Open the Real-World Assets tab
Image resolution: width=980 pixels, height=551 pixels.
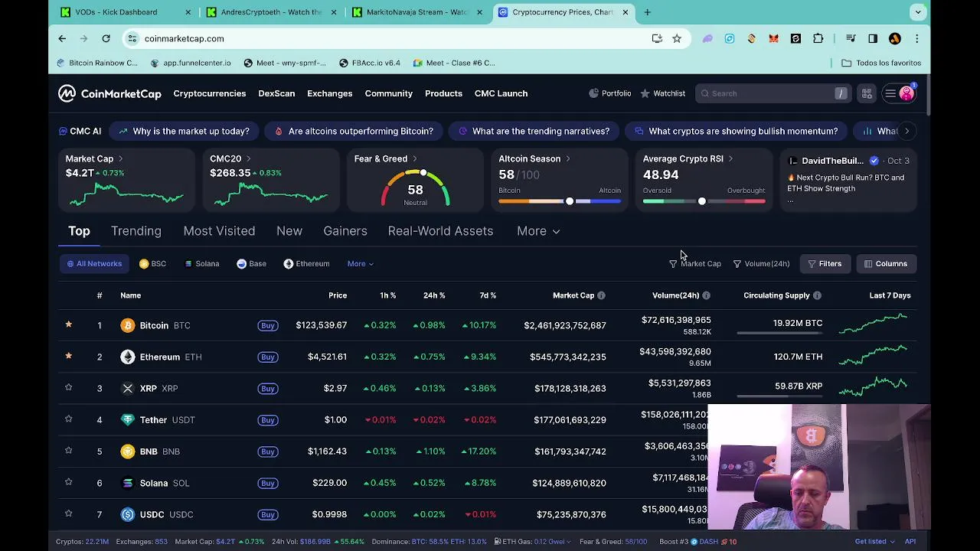click(440, 231)
